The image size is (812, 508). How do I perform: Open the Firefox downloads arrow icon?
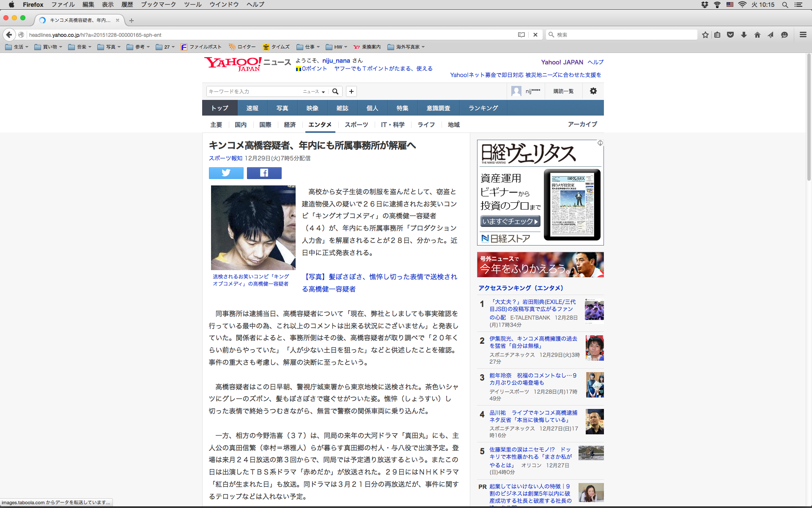pos(744,35)
